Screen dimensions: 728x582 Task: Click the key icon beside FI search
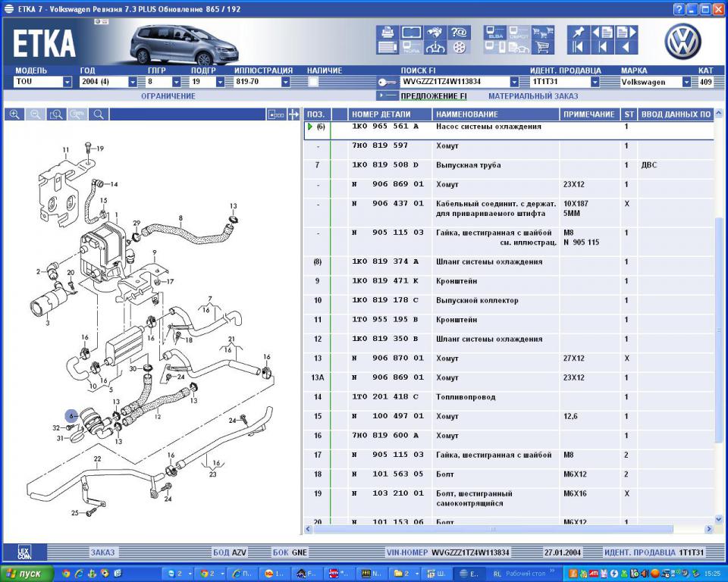point(388,82)
